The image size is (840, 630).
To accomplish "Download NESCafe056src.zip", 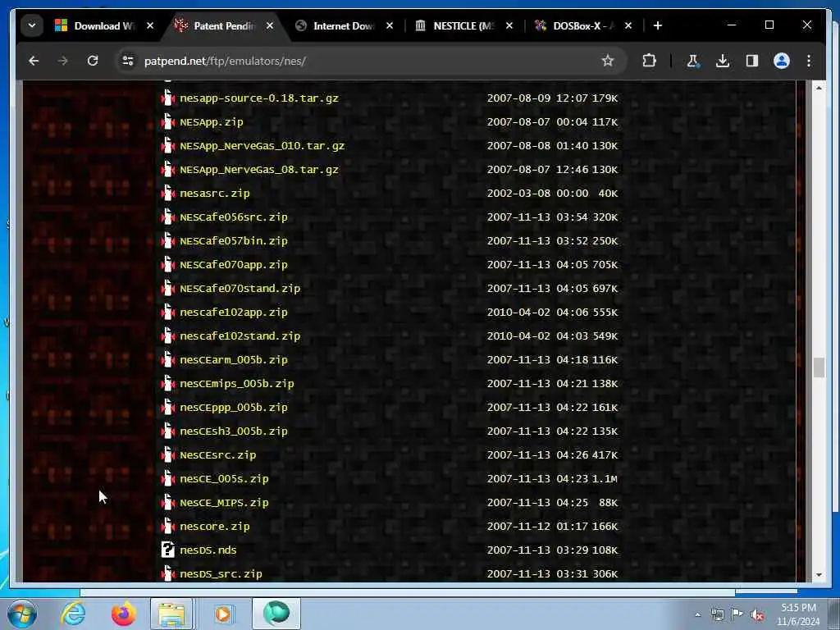I will pos(234,217).
